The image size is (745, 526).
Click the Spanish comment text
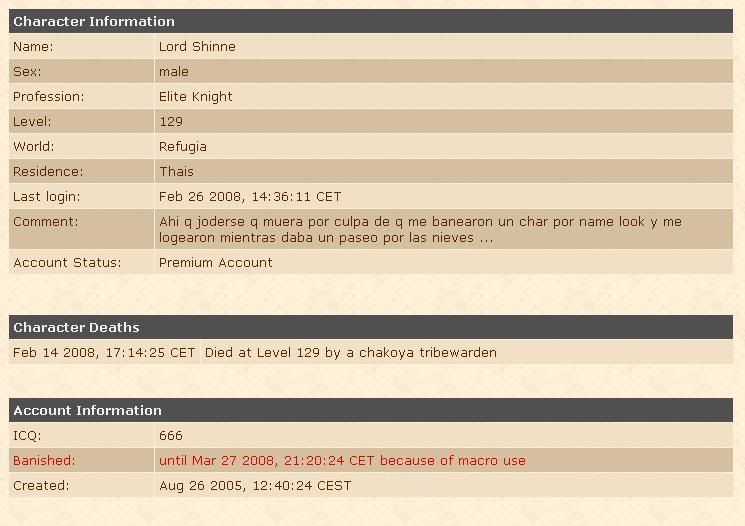click(420, 230)
